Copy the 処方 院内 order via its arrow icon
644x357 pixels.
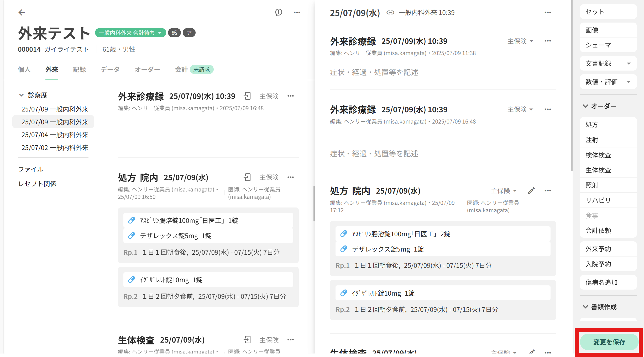(x=247, y=177)
